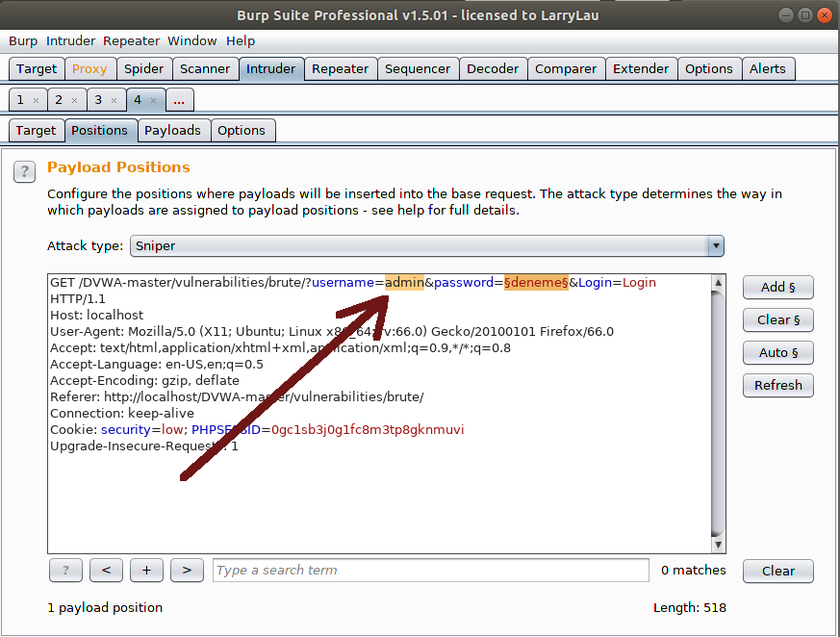Click the search help question mark button
This screenshot has height=637, width=840.
(x=65, y=570)
